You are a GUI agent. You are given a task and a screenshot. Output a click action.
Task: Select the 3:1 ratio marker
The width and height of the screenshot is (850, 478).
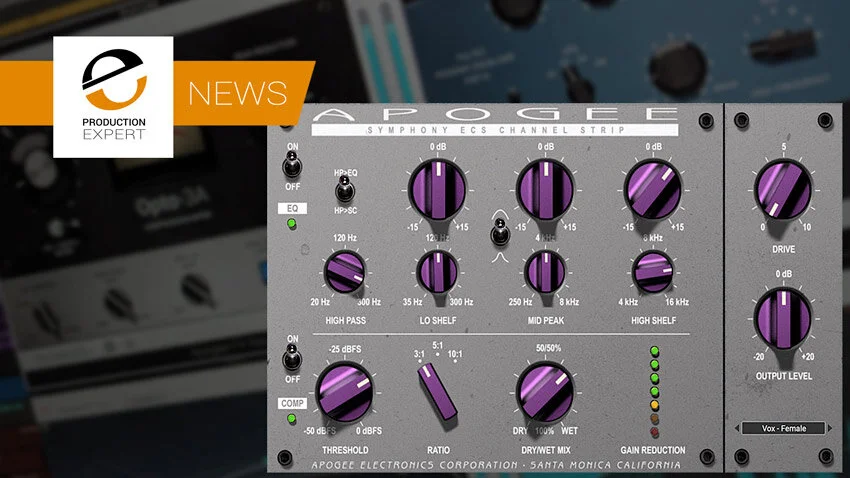point(419,354)
